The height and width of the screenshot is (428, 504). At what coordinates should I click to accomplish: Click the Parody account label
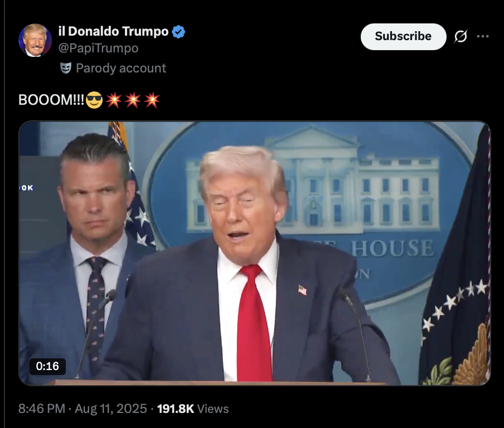point(121,68)
